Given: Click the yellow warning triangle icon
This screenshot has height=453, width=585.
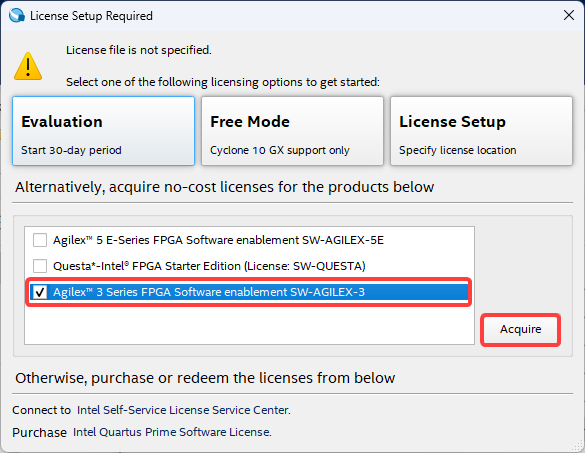Looking at the screenshot, I should (x=28, y=66).
